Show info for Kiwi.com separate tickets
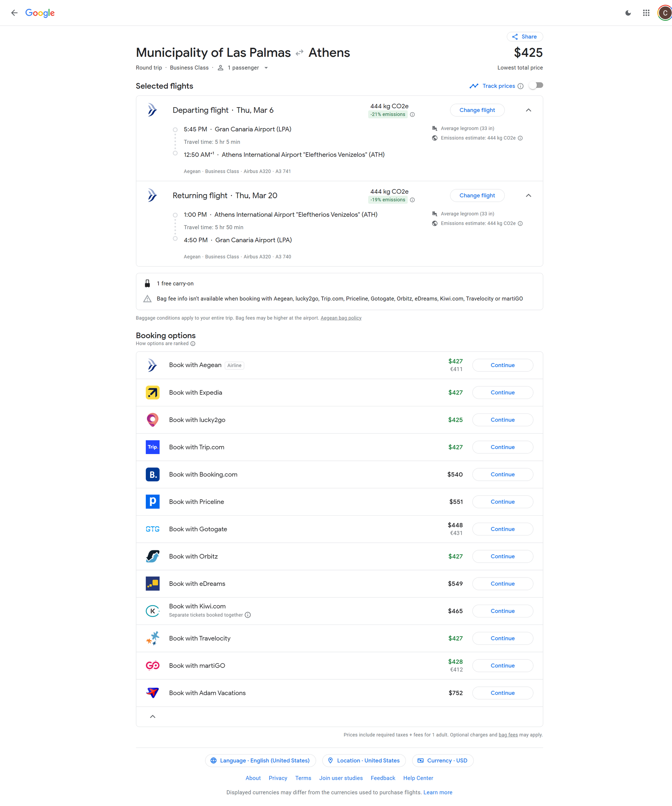The image size is (672, 806). 248,615
